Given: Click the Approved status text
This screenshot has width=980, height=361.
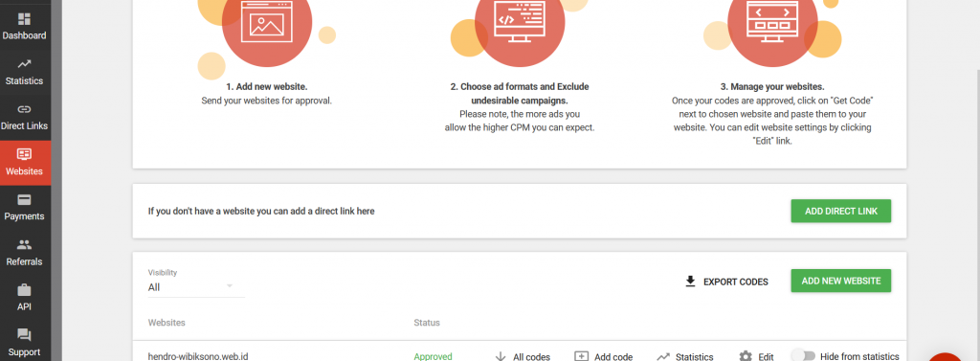Looking at the screenshot, I should [x=433, y=356].
